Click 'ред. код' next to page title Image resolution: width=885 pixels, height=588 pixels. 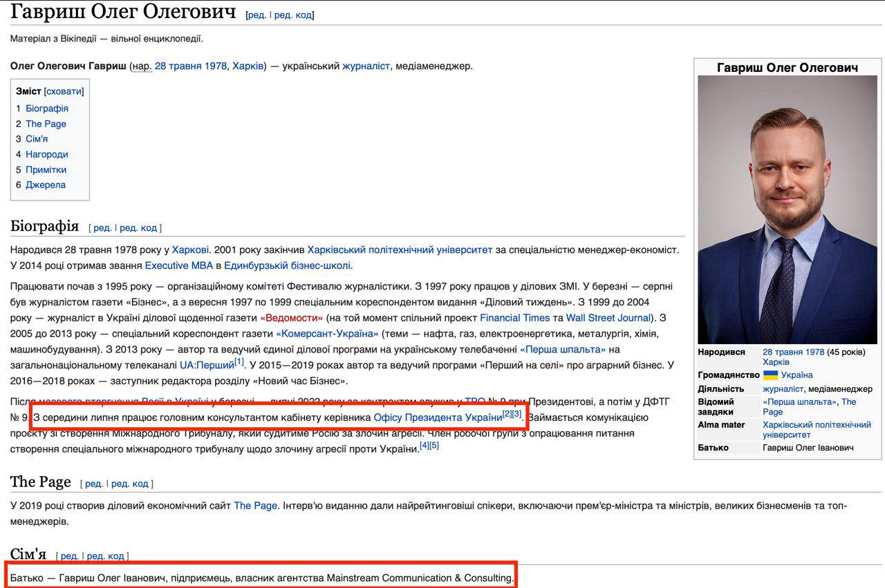click(x=293, y=15)
